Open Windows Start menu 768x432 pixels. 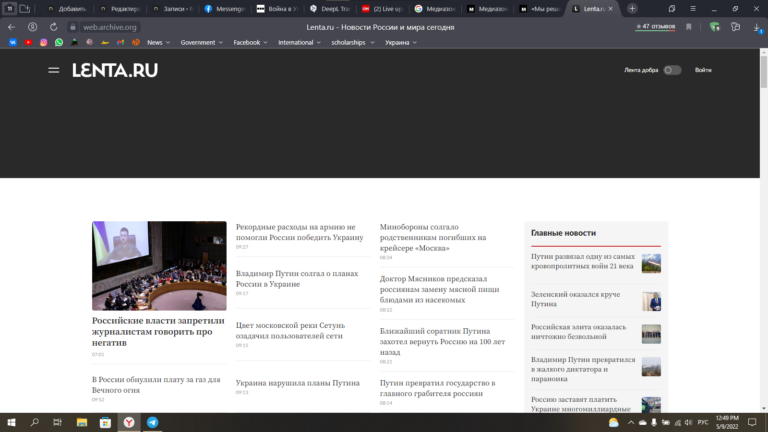[11, 422]
